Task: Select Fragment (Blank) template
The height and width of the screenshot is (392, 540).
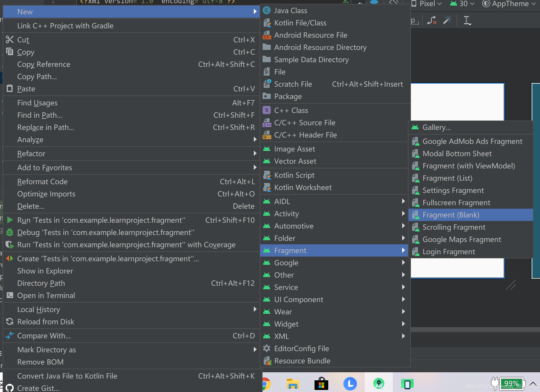Action: (471, 215)
